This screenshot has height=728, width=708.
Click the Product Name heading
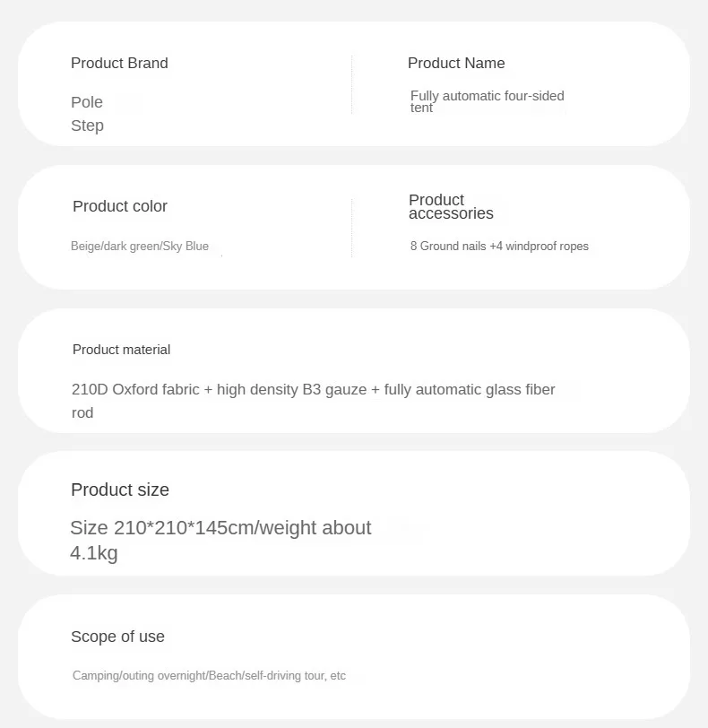tap(456, 63)
